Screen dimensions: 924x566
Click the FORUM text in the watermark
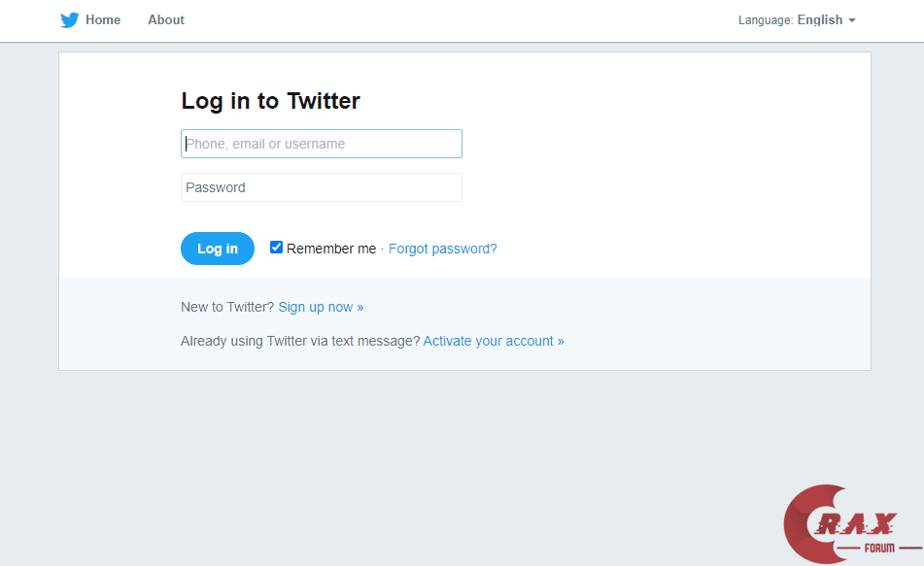(879, 549)
